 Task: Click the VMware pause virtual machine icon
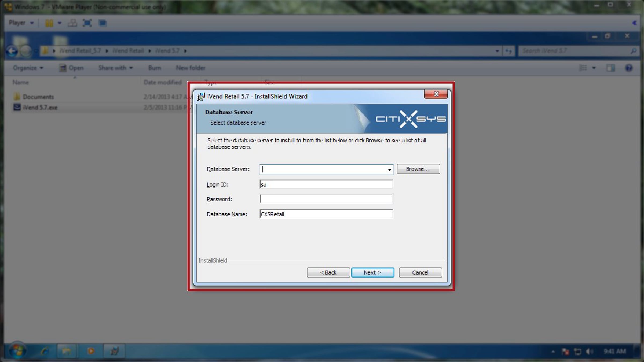coord(49,23)
